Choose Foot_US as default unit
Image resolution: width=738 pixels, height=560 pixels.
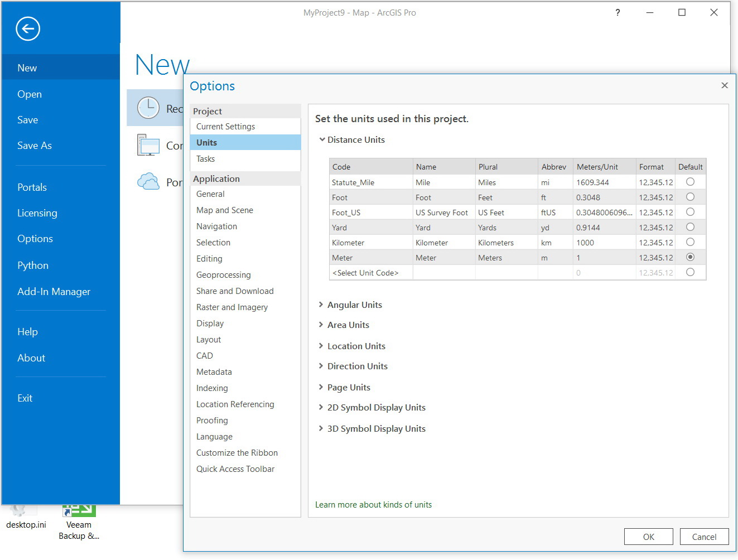690,212
